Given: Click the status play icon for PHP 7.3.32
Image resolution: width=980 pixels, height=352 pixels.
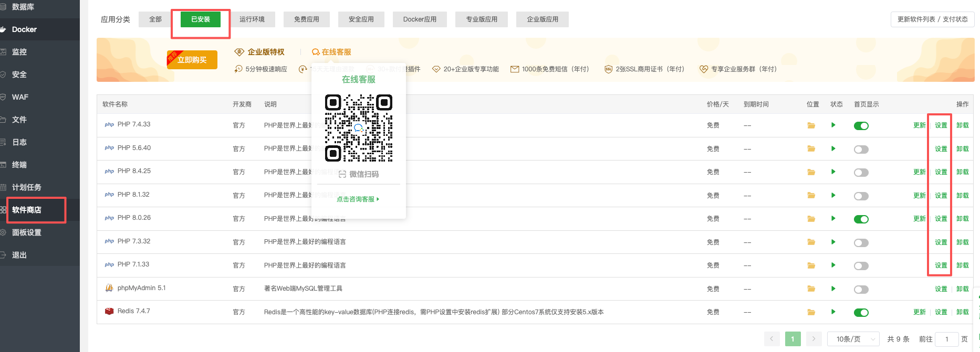Looking at the screenshot, I should (833, 242).
